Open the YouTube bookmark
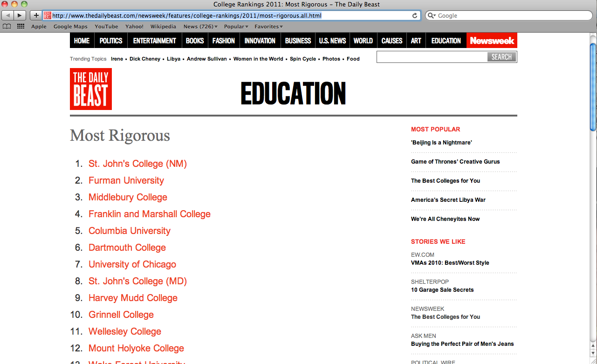 (106, 27)
